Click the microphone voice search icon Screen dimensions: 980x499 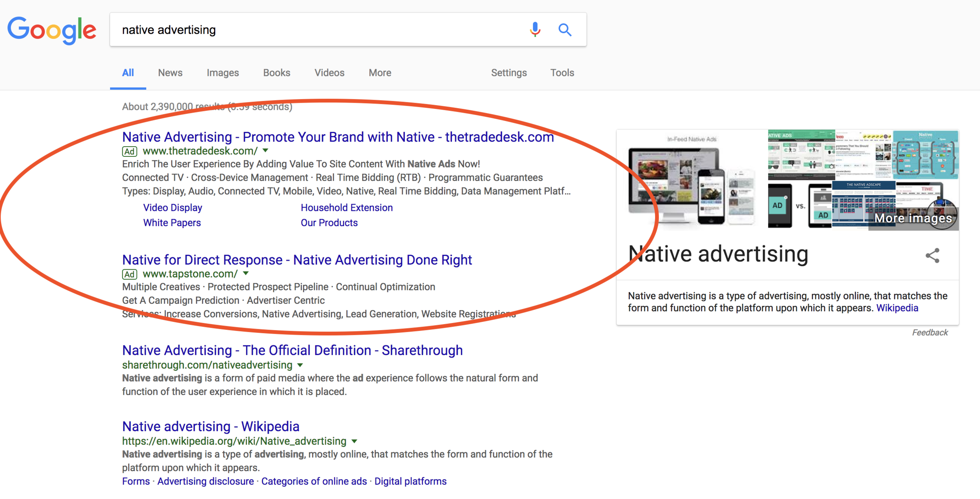click(x=535, y=29)
